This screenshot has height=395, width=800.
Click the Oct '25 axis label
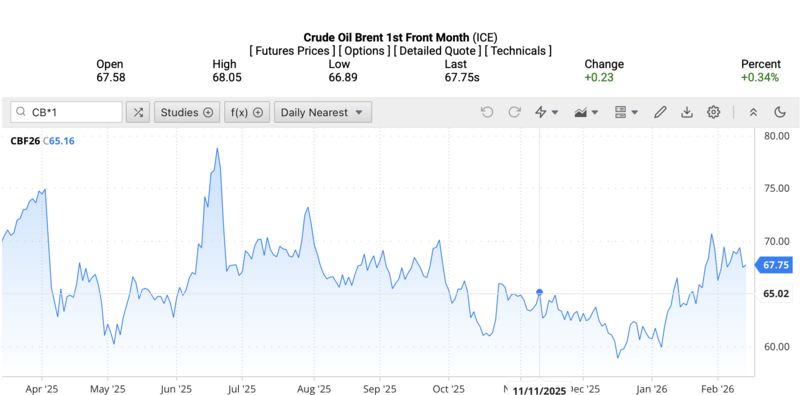448,389
